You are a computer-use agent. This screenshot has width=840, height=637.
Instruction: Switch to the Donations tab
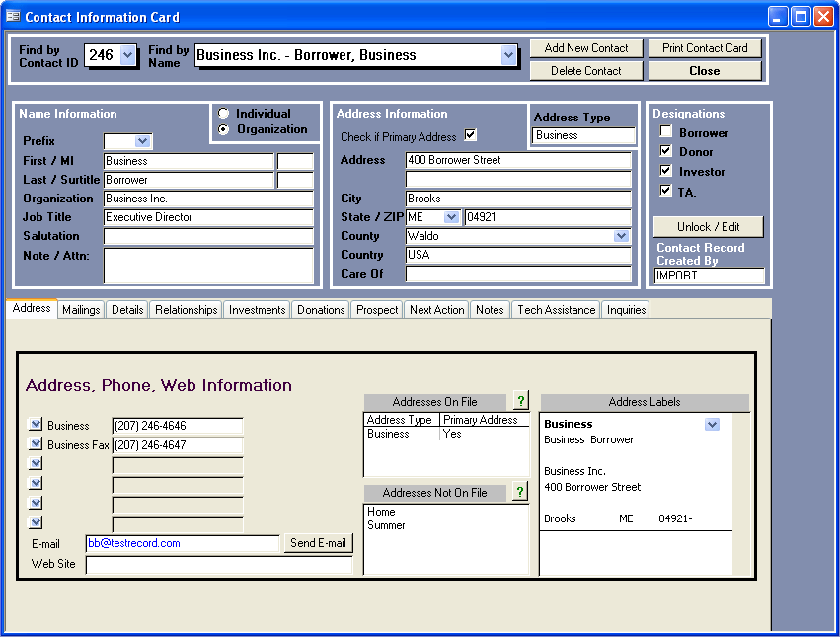321,310
